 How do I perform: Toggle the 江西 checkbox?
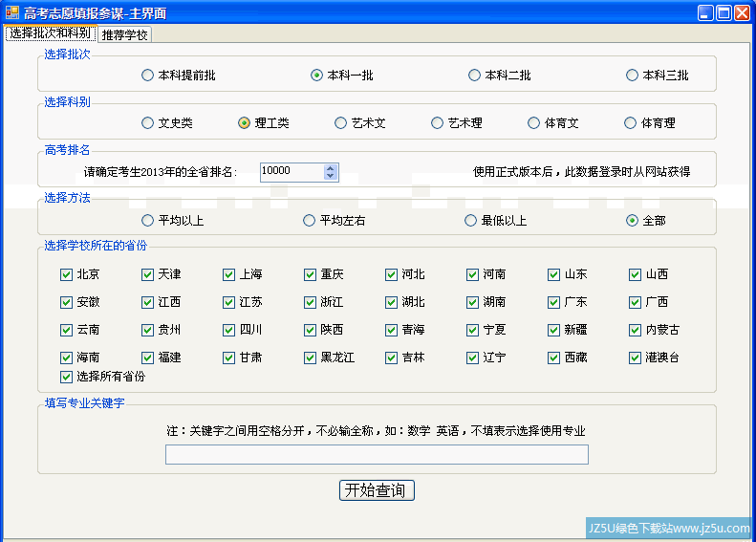(147, 302)
